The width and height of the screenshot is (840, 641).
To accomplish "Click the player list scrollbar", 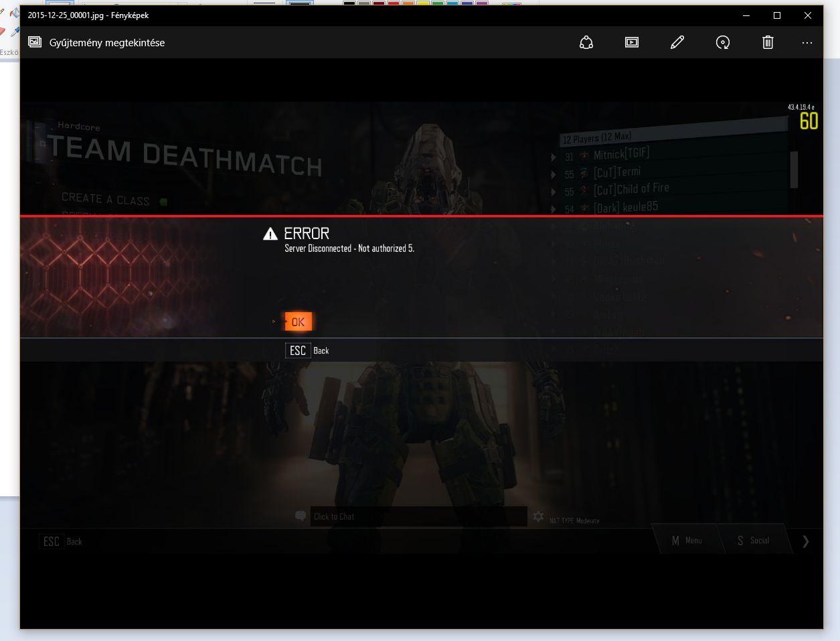I will click(x=794, y=169).
